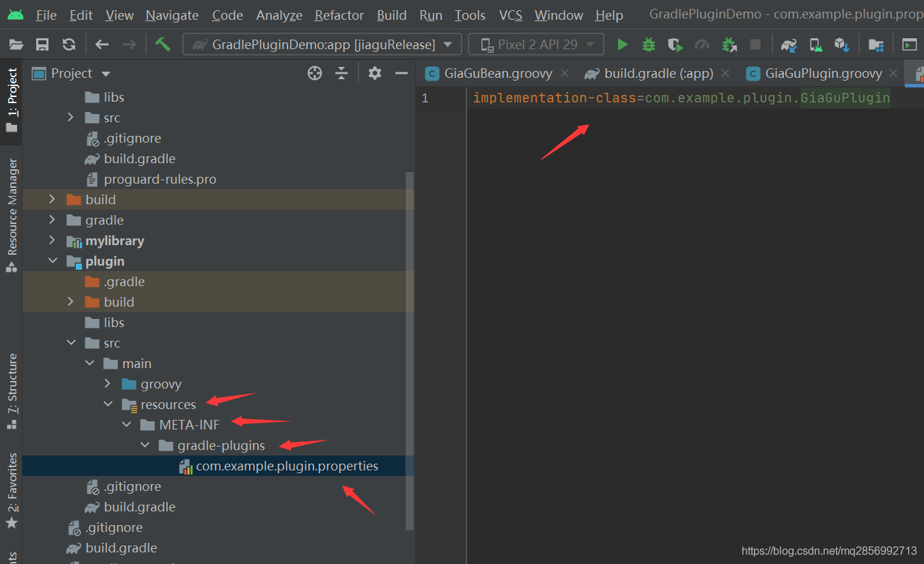Click the green Run app button
924x564 pixels.
622,45
